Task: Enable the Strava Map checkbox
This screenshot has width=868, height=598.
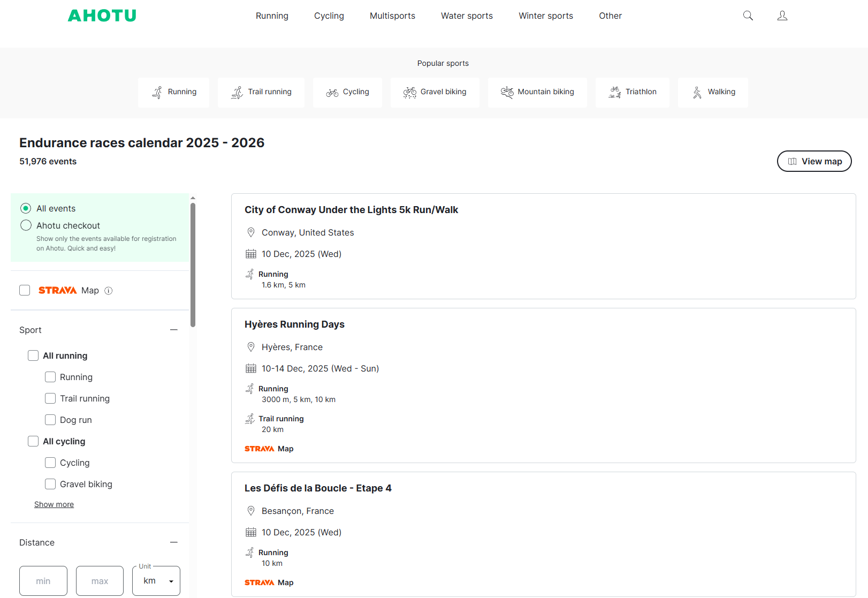Action: point(25,290)
